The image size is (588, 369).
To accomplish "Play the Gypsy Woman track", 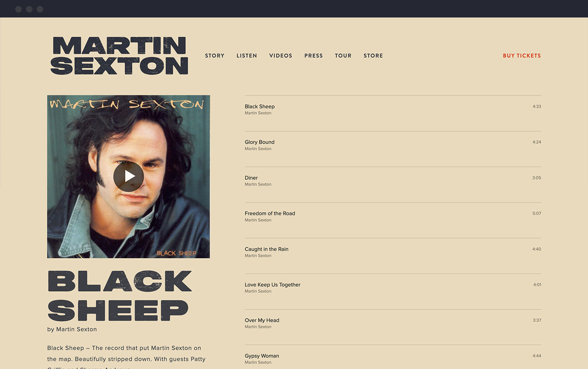I will (393, 357).
